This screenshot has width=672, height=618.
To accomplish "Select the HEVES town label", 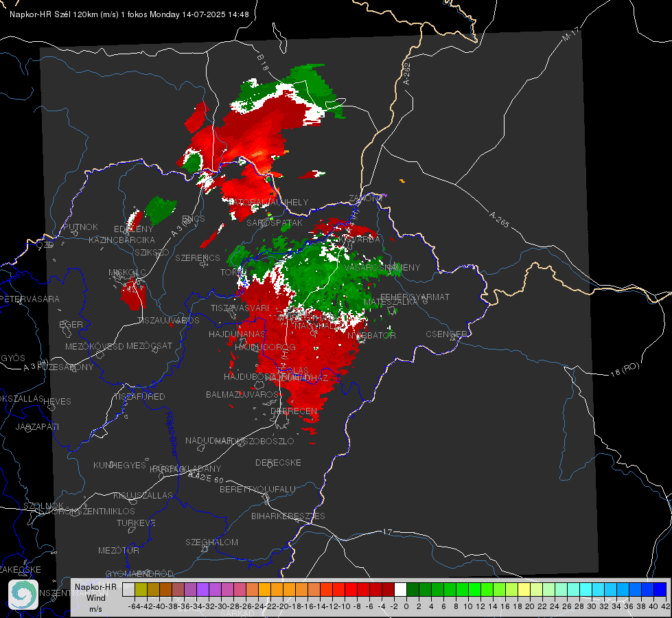I will 57,402.
